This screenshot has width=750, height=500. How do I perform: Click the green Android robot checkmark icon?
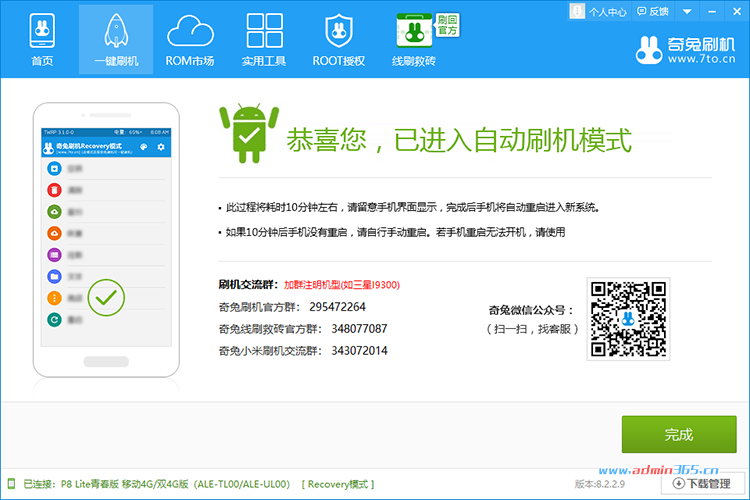249,133
